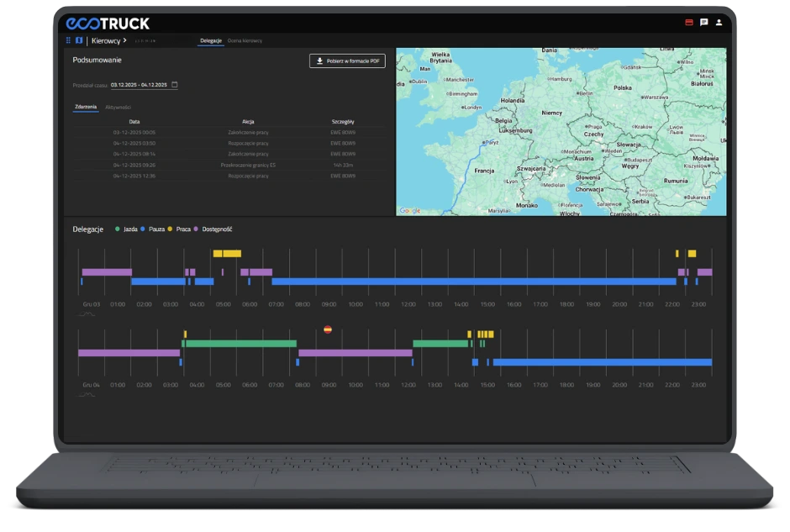Screen dimensions: 790x532
Task: Open the red card notifications icon
Action: coord(689,23)
